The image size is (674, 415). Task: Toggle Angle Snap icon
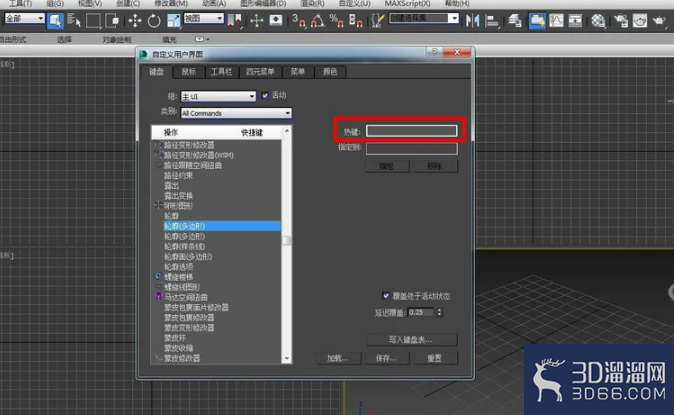[x=318, y=20]
